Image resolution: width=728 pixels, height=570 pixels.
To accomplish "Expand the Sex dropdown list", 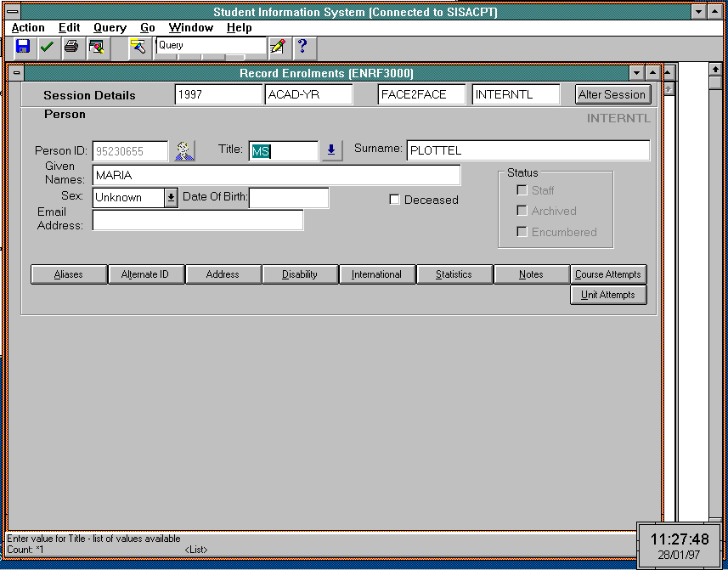I will (171, 198).
